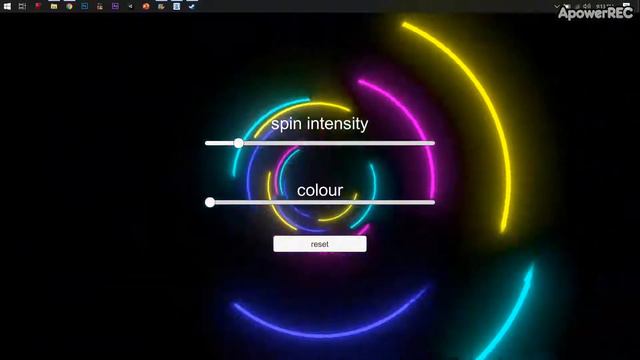Click the orange round taskbar icon
This screenshot has height=360, width=640.
(146, 6)
